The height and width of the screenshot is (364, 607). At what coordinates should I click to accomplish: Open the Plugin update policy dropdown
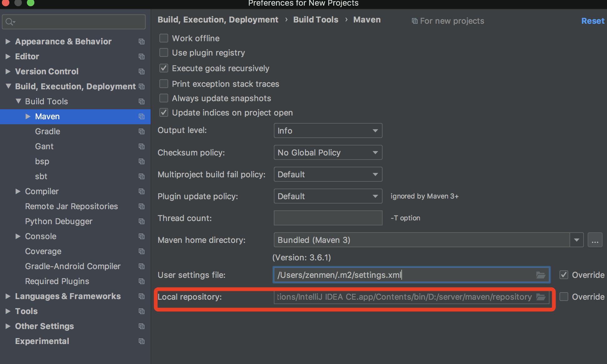pos(328,196)
